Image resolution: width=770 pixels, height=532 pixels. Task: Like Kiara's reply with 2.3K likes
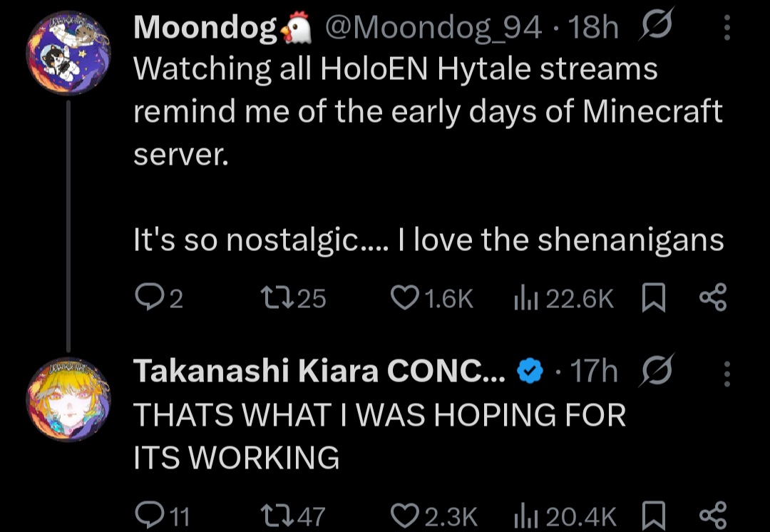[x=433, y=516]
